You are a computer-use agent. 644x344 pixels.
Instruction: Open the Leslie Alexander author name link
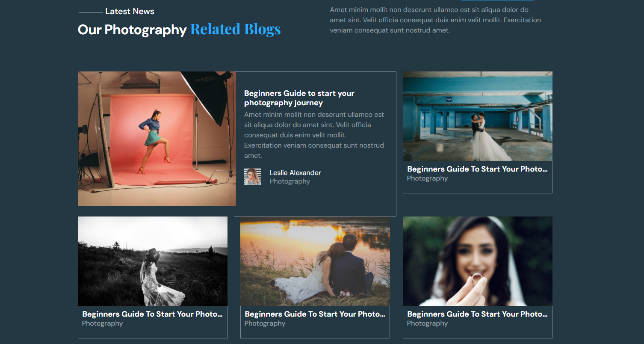(295, 172)
